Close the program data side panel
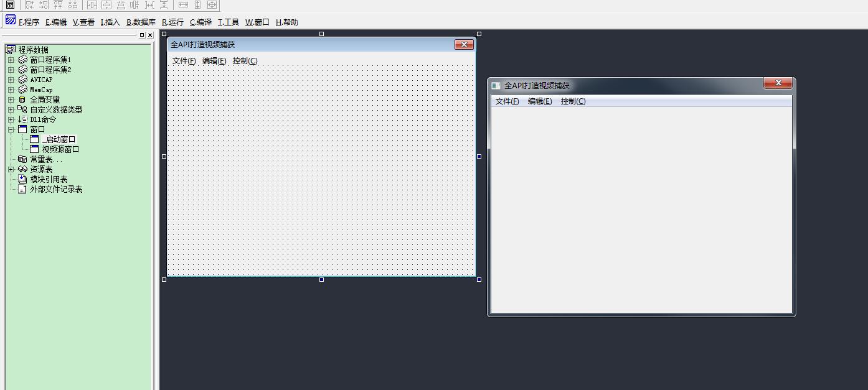Viewport: 868px width, 390px height. click(x=150, y=35)
